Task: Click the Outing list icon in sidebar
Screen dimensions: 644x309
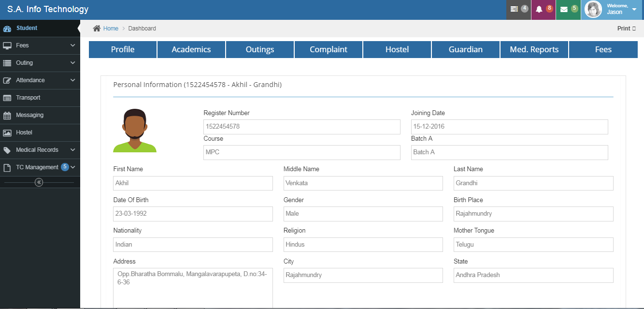Action: [x=7, y=63]
